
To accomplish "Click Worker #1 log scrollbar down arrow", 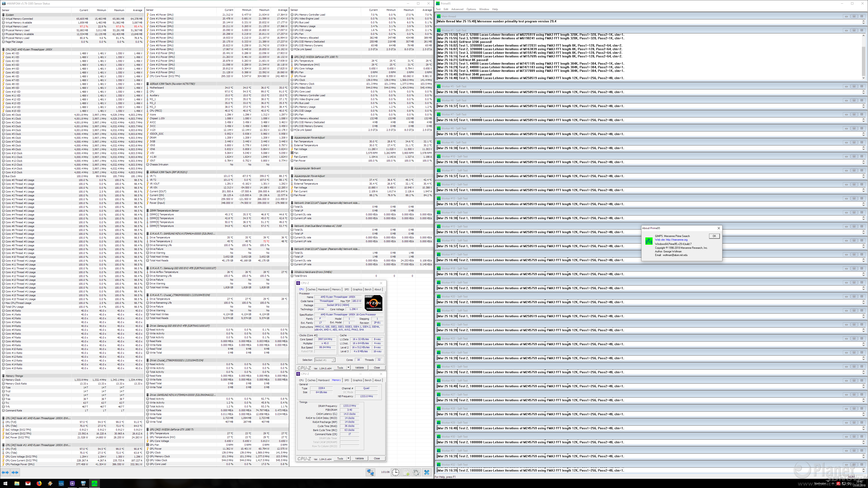I will coord(863,78).
